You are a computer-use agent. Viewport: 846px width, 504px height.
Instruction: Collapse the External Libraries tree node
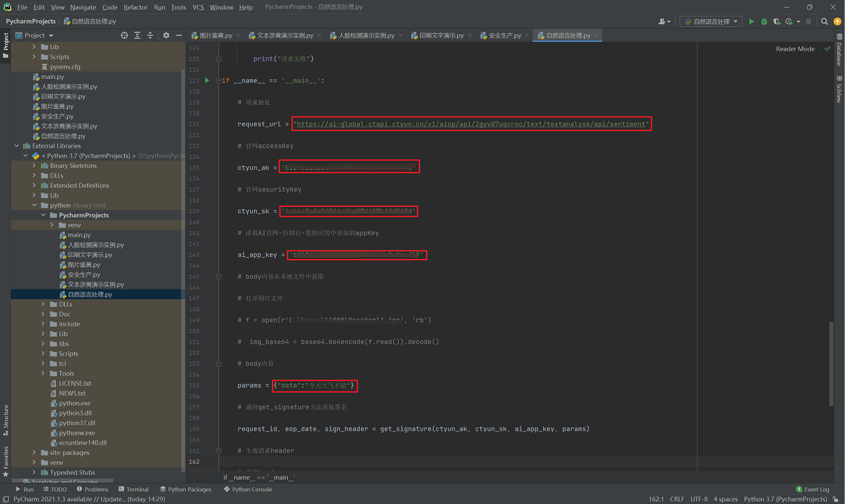point(17,146)
